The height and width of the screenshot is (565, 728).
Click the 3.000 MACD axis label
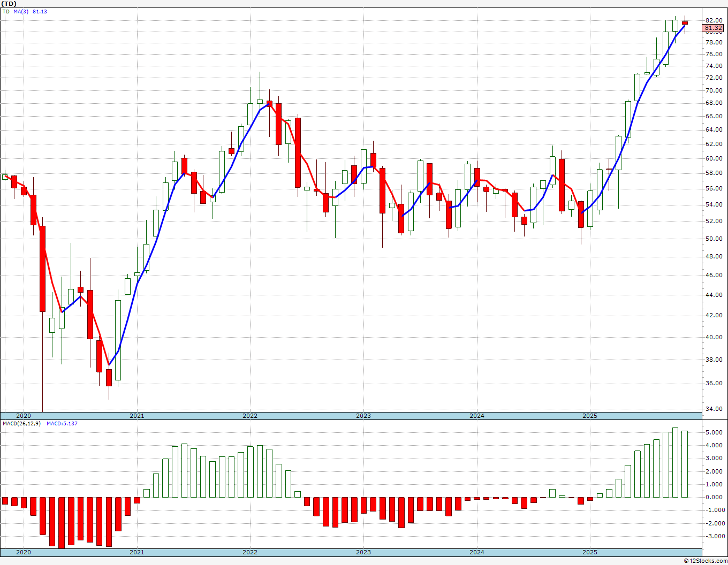pyautogui.click(x=715, y=458)
